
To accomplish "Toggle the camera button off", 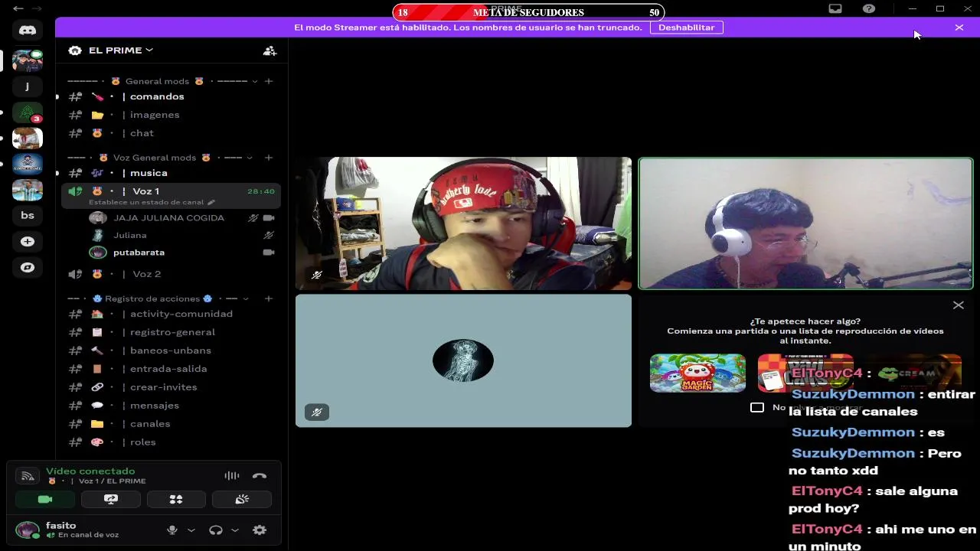I will 45,499.
